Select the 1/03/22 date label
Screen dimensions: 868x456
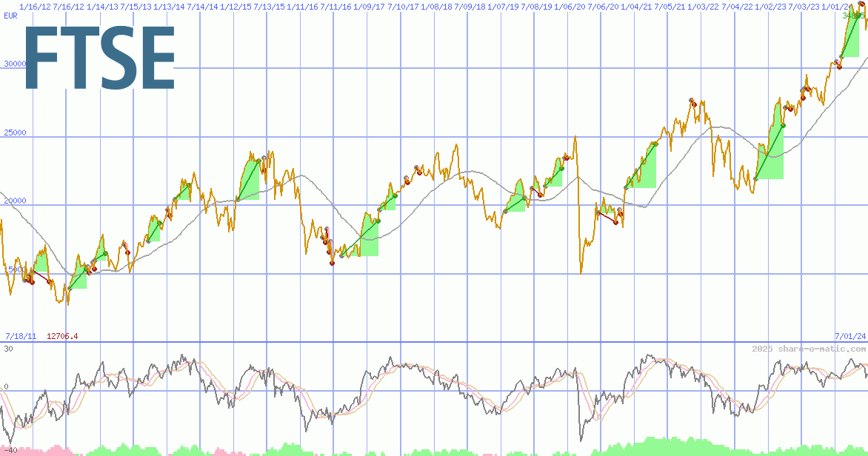703,7
